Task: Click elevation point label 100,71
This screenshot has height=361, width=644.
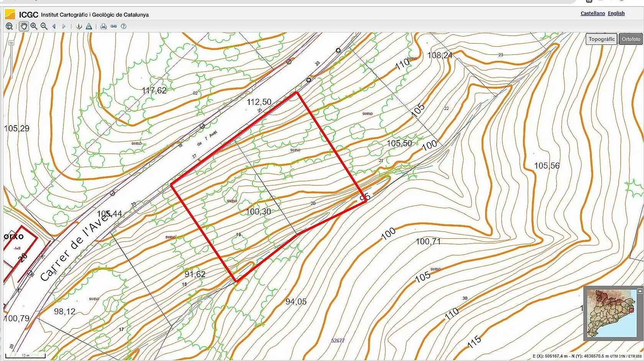Action: (428, 241)
